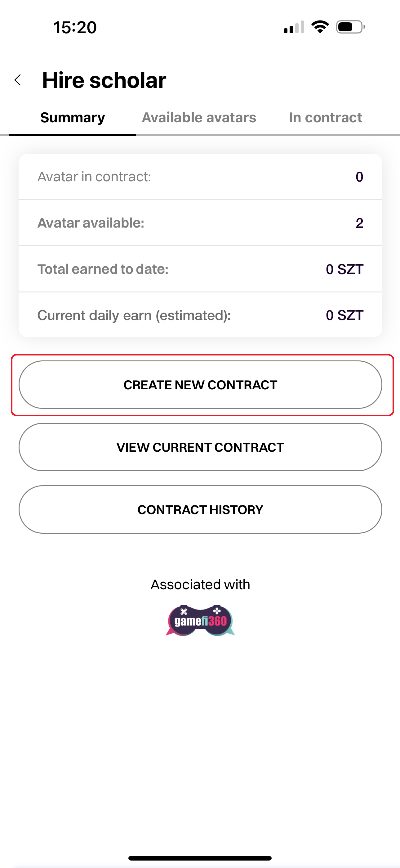
Task: Open VIEW CURRENT CONTRACT
Action: click(x=200, y=447)
